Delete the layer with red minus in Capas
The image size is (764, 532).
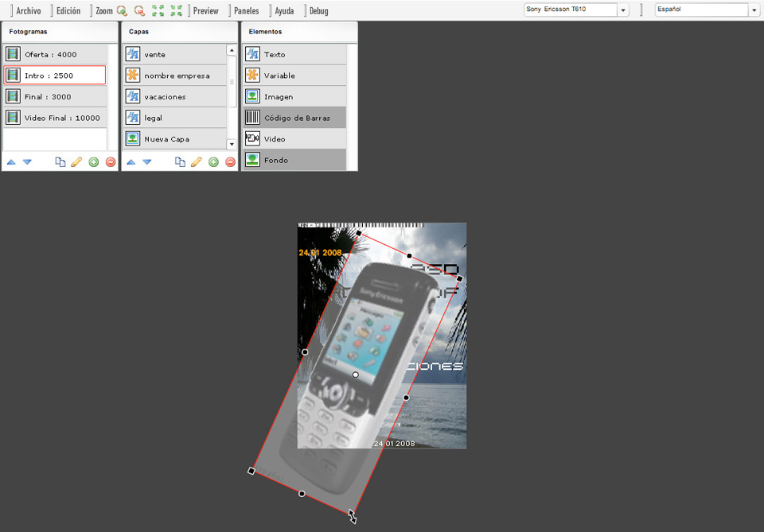coord(231,162)
